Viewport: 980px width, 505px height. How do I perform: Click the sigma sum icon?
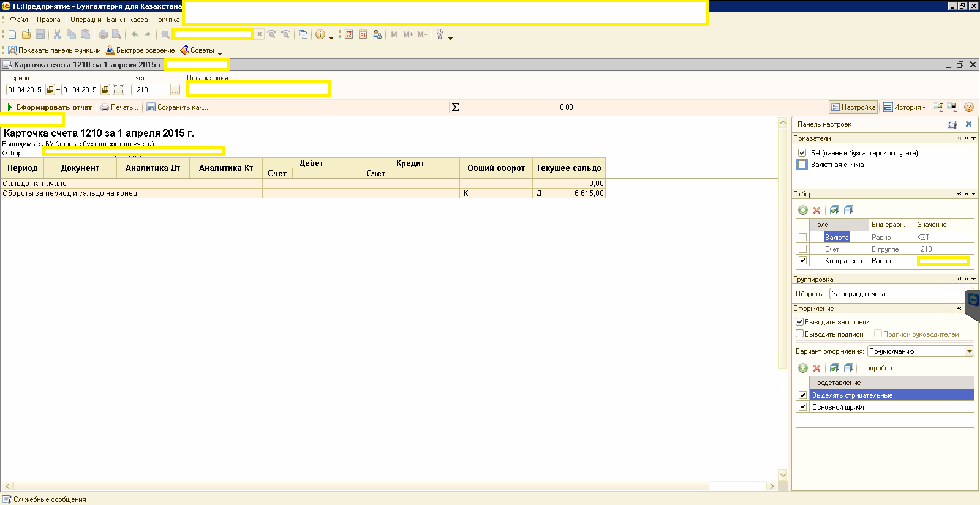[x=455, y=107]
